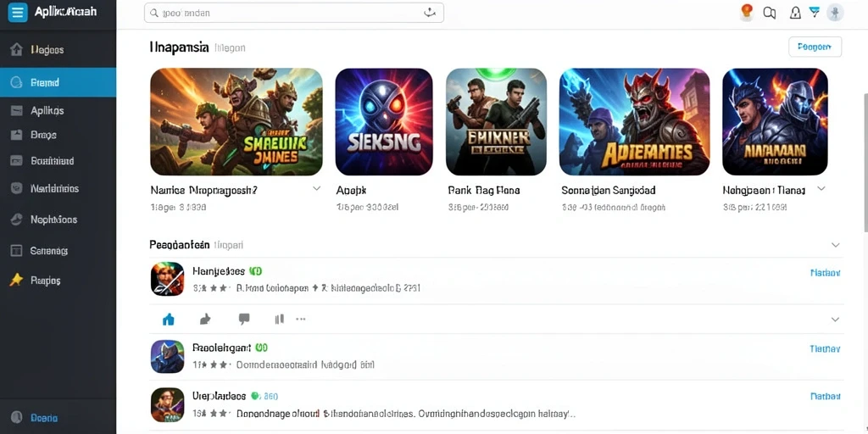The image size is (868, 434).
Task: Click the hamburger menu icon in header
Action: point(18,12)
